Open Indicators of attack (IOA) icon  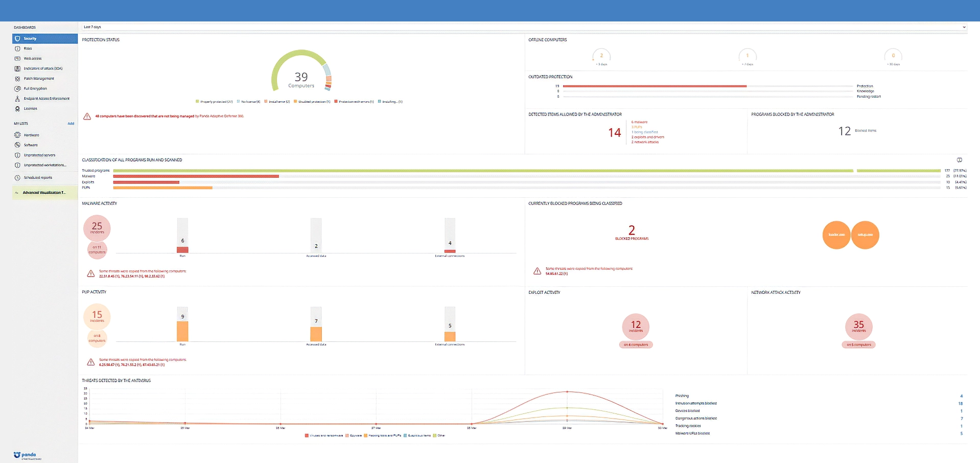(17, 68)
